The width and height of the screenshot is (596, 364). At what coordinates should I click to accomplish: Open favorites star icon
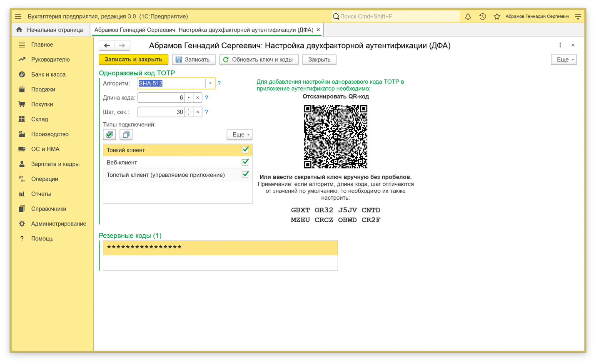click(497, 17)
